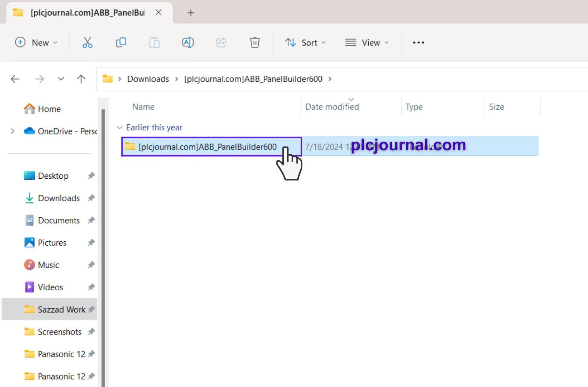The height and width of the screenshot is (387, 588).
Task: Click the ABB_PanelBuilder600 folder icon in list
Action: point(130,146)
